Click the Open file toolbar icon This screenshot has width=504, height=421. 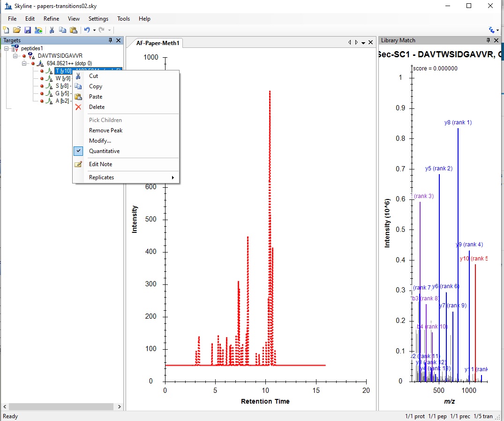(x=16, y=30)
